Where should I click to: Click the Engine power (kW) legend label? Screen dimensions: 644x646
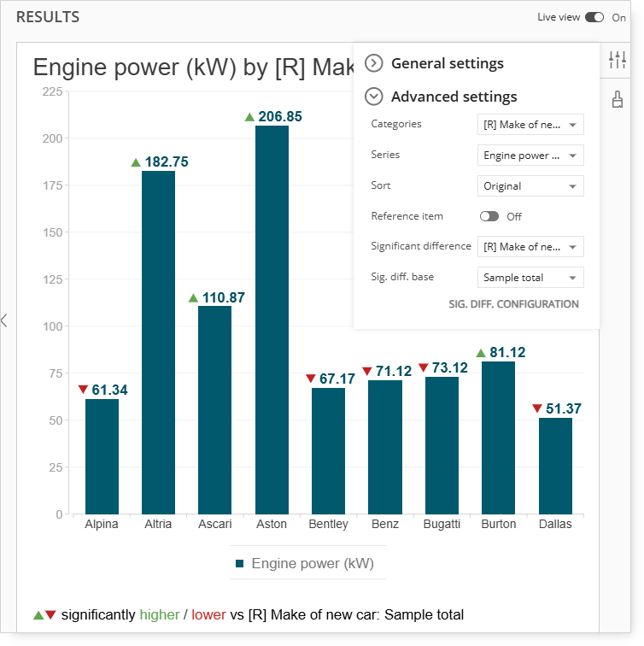point(313,563)
